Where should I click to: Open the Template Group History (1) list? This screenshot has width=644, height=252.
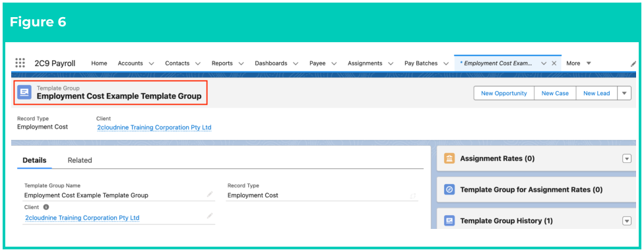coord(506,221)
